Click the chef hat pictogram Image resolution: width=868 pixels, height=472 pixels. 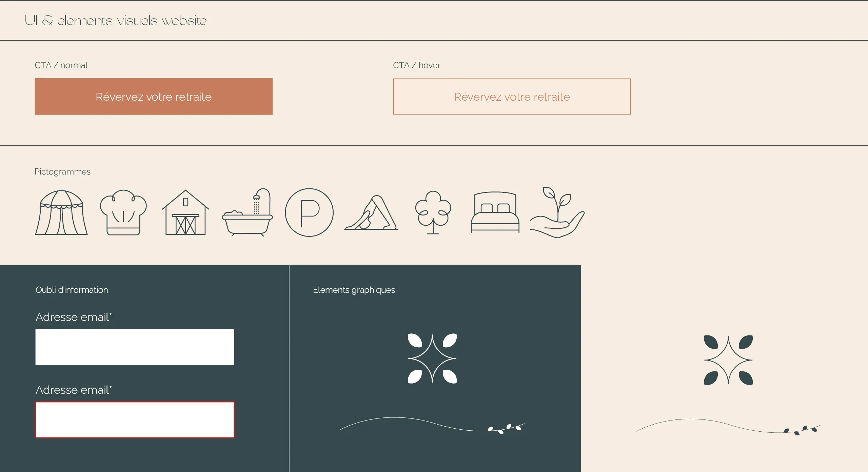coord(123,212)
